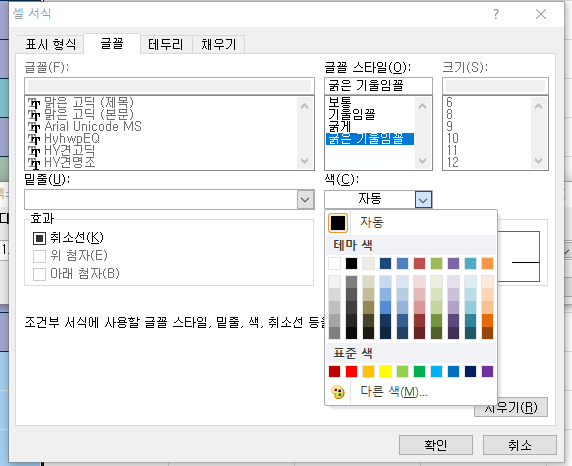This screenshot has height=466, width=572.
Task: Choose bright red in standard colors
Action: pyautogui.click(x=351, y=371)
